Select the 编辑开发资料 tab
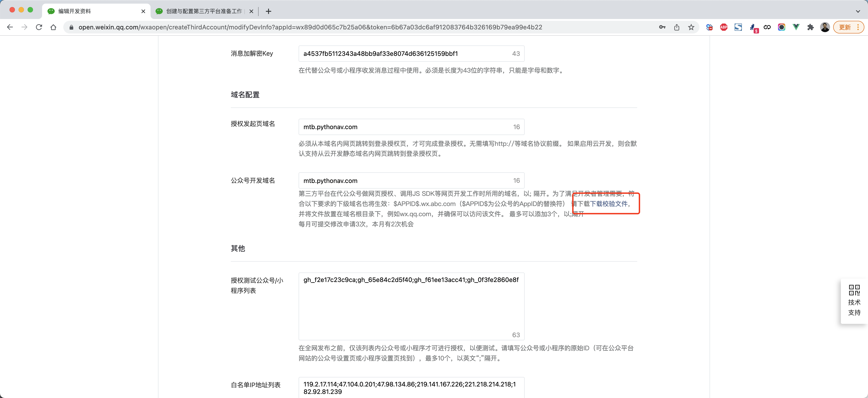 coord(75,11)
